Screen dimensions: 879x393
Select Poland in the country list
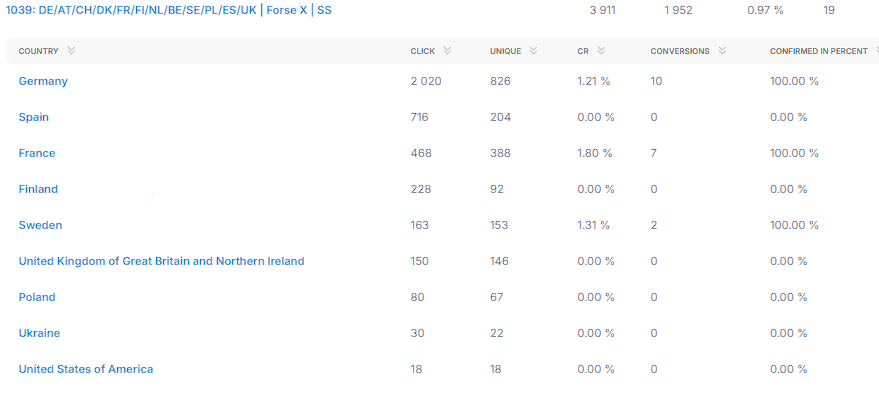[x=37, y=297]
